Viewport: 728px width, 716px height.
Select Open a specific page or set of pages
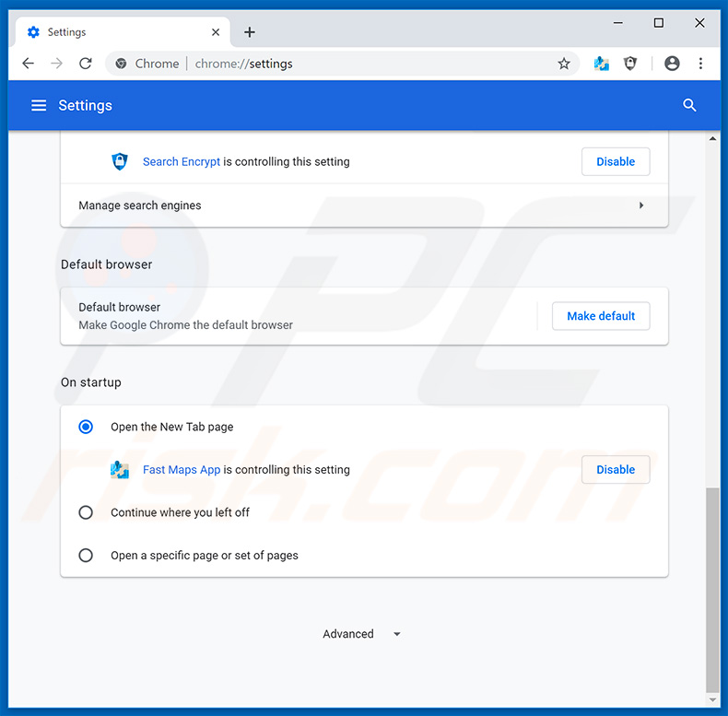86,556
